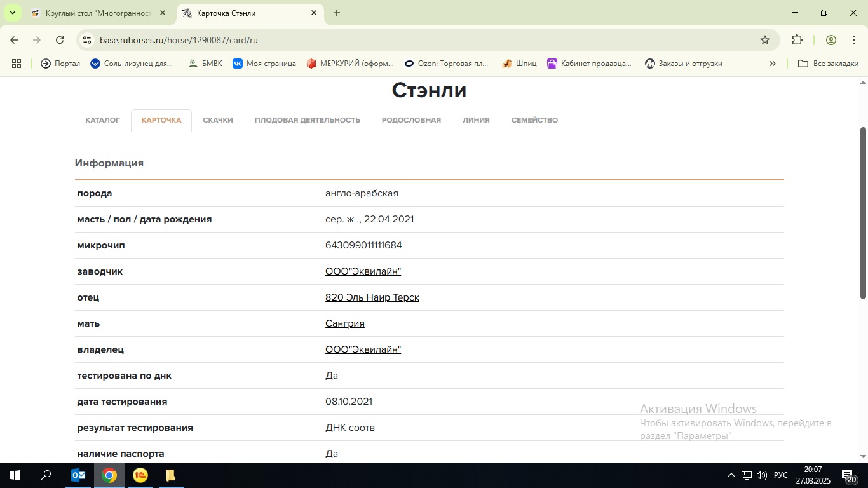Open the dam link Сангрия
Viewport: 868px width, 488px height.
point(344,323)
